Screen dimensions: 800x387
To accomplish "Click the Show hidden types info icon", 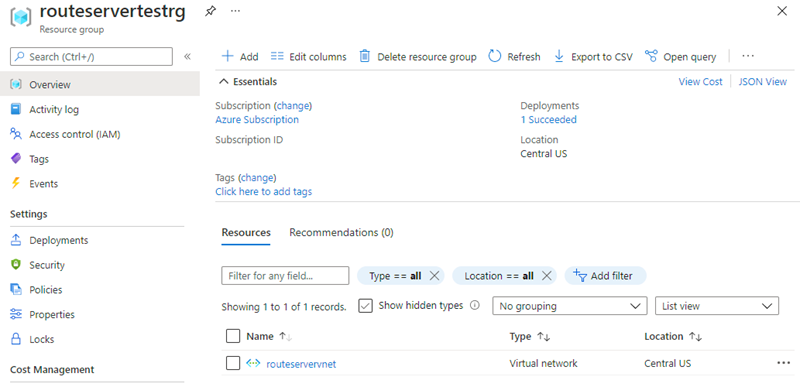I will coord(474,305).
